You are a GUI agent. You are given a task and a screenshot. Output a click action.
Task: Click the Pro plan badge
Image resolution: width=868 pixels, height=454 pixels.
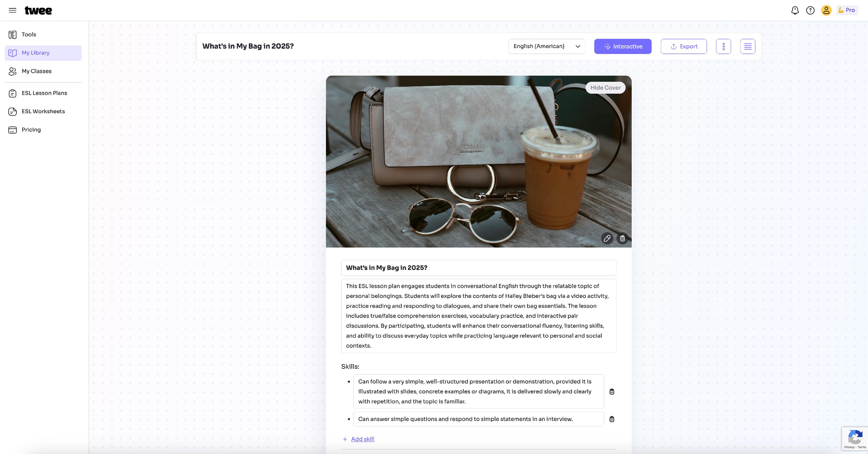pyautogui.click(x=847, y=10)
